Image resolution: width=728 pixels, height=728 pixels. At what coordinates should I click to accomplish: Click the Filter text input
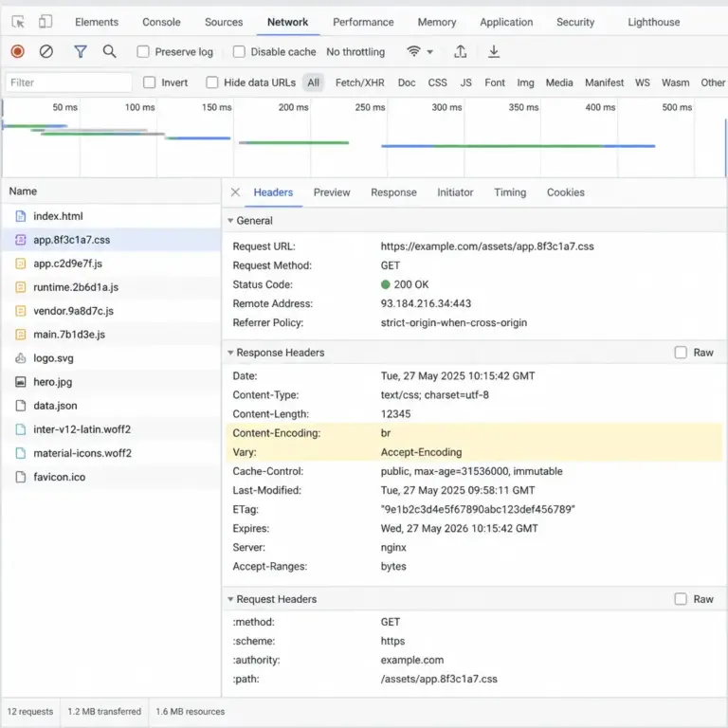tap(68, 82)
